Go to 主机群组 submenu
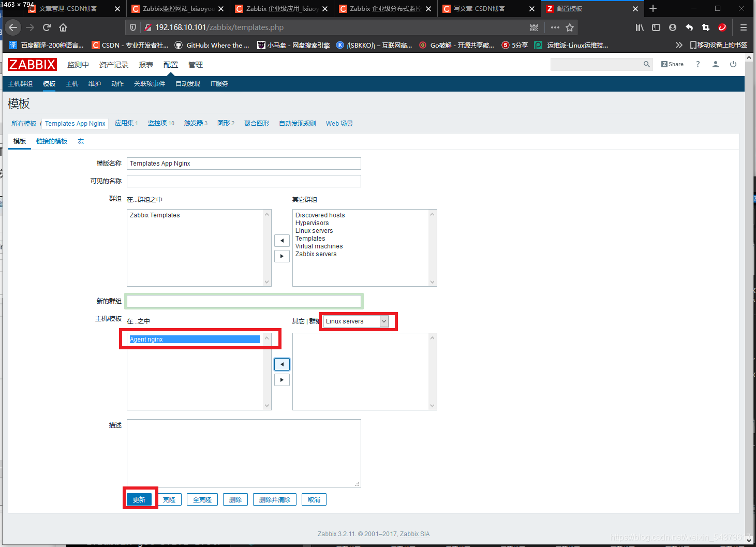The image size is (756, 547). click(20, 84)
